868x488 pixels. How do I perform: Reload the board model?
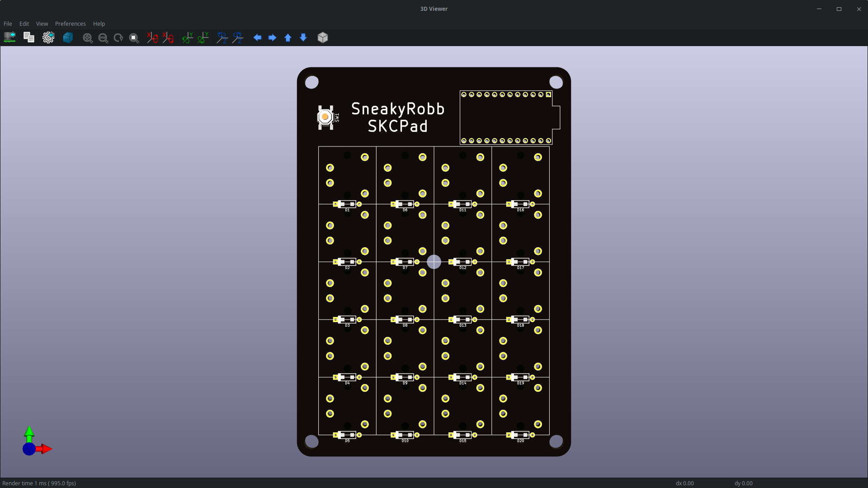pos(9,38)
